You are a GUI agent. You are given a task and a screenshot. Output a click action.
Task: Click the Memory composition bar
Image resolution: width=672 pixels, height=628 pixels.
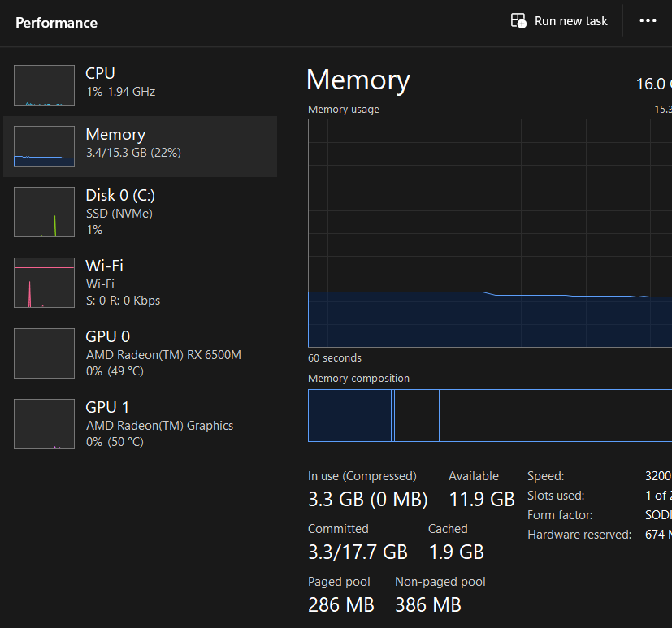point(490,415)
